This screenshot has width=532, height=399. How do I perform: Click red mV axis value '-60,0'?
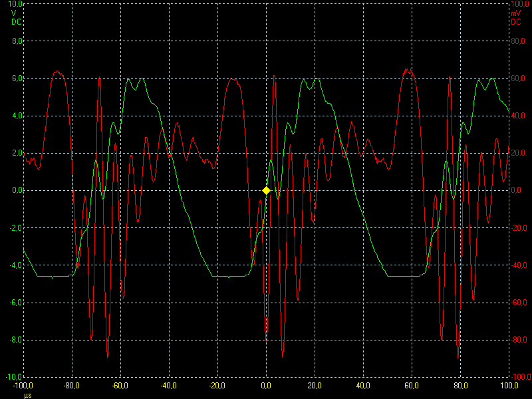click(519, 303)
